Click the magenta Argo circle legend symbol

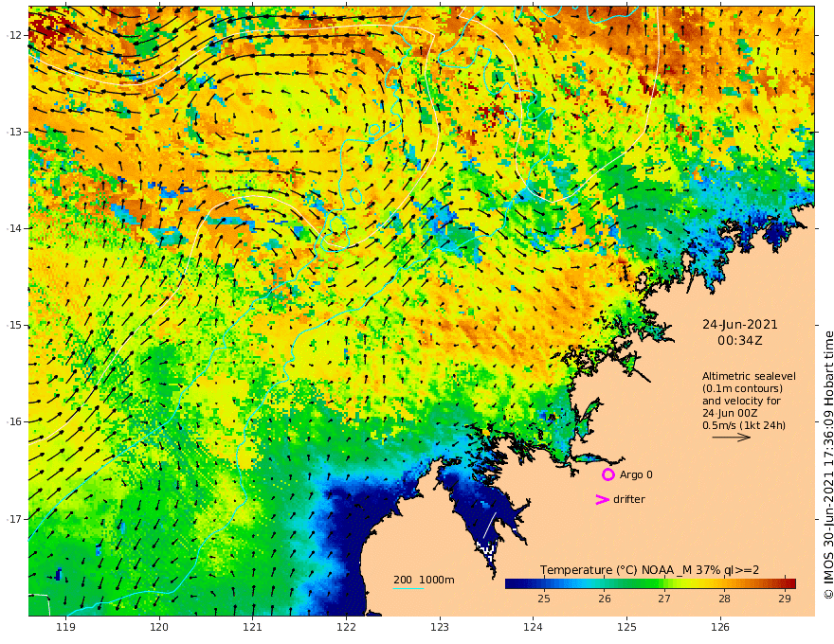607,474
